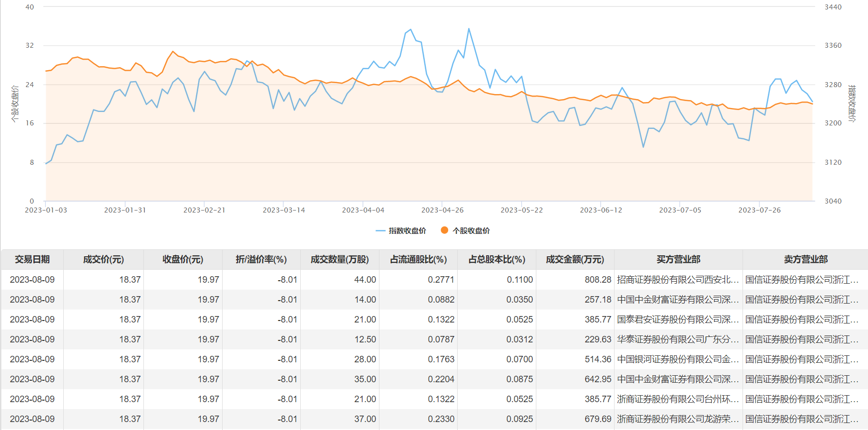Toggle the 指数收盘价 series legend label
The height and width of the screenshot is (430, 868).
(x=407, y=231)
